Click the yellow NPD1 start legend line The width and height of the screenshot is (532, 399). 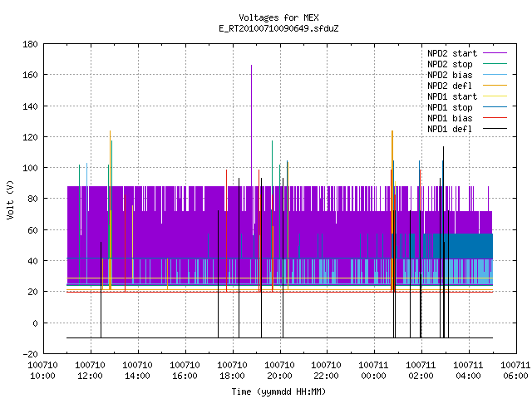click(x=495, y=96)
